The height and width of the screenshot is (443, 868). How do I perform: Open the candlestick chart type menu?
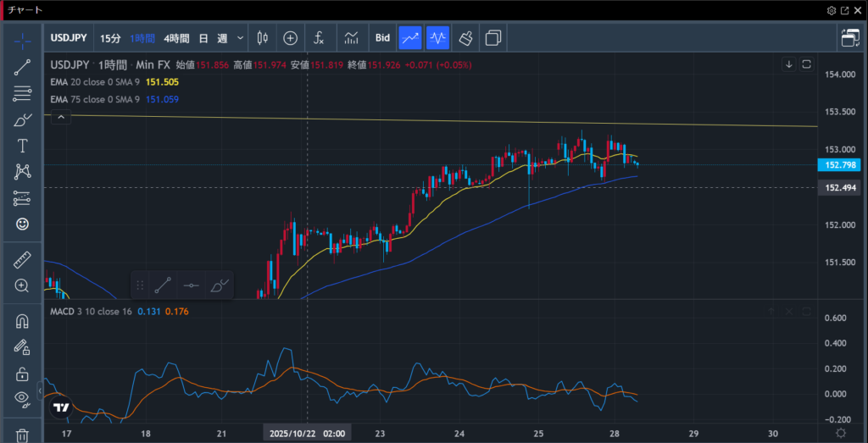coord(261,38)
